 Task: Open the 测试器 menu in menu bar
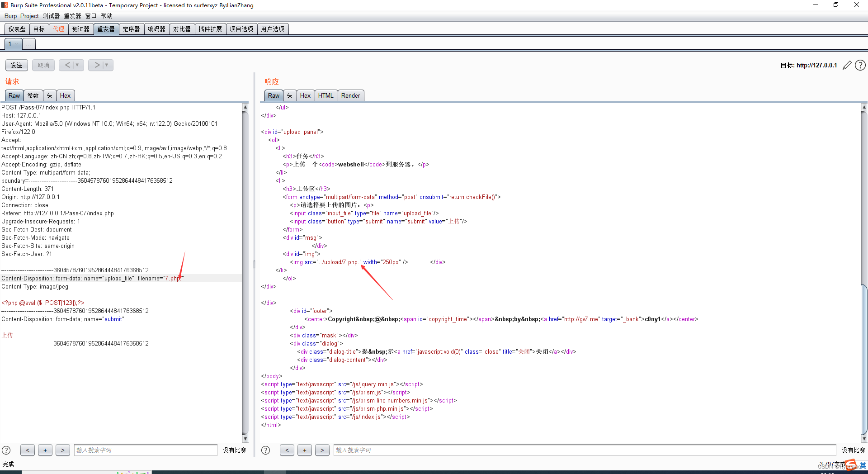[x=51, y=16]
